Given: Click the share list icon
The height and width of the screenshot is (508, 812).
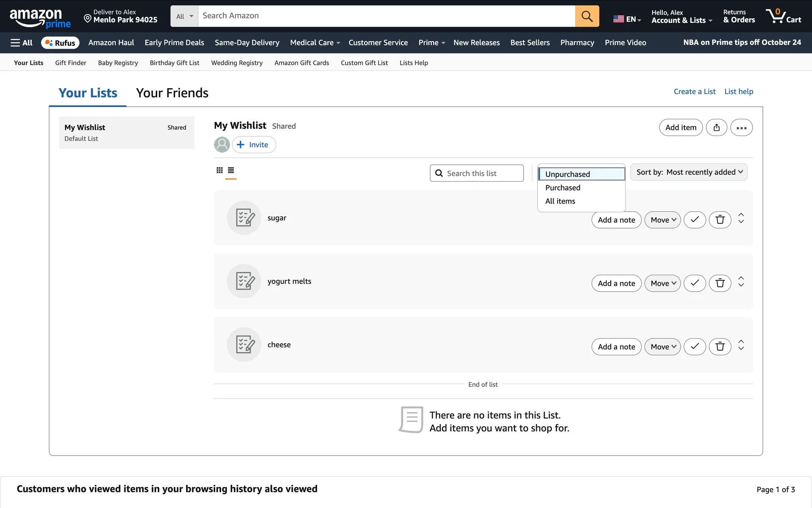Looking at the screenshot, I should pos(716,127).
